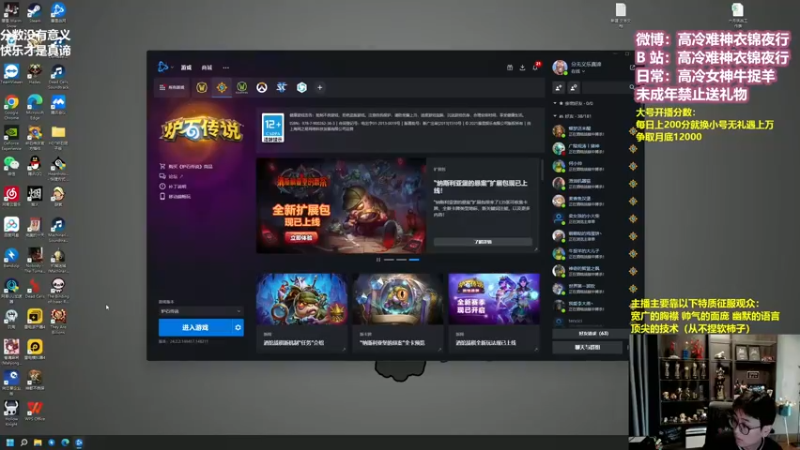Screen dimensions: 800x450
Task: Switch to the 商城 (Shop) tab
Action: (207, 67)
